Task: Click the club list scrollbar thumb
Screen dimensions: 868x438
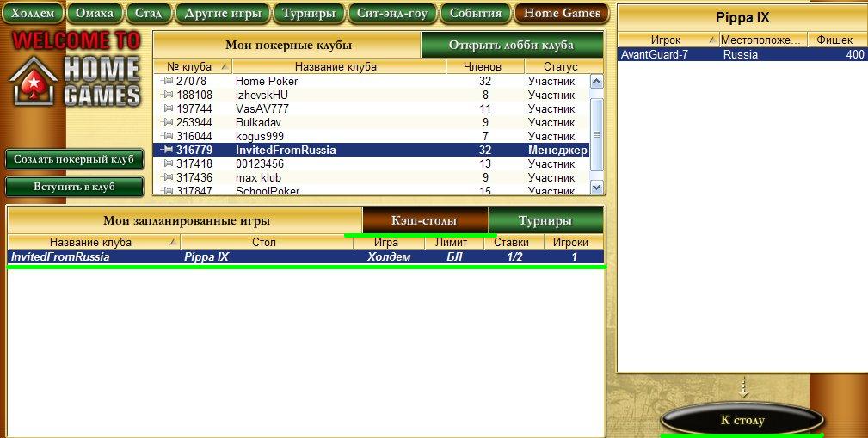Action: coord(596,134)
